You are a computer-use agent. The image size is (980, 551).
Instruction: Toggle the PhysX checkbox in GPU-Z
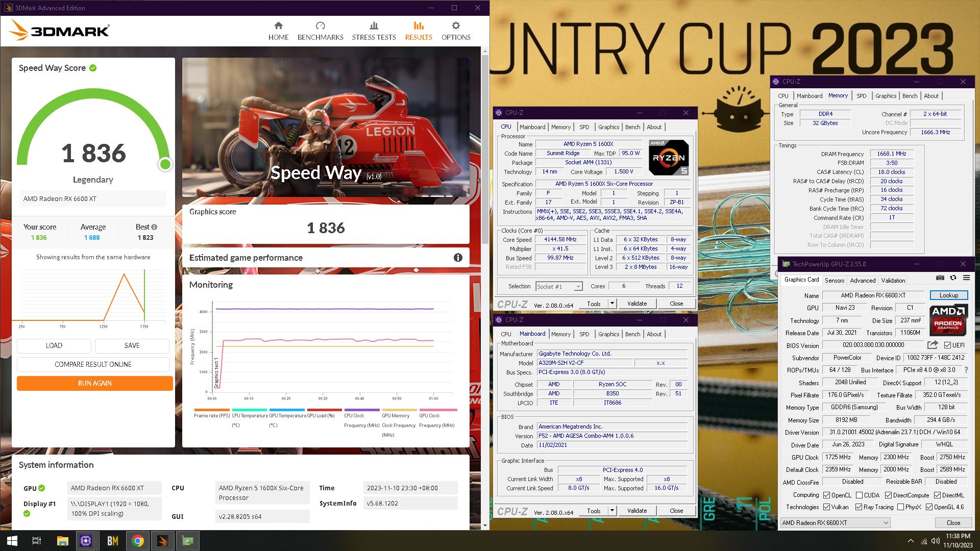(x=901, y=507)
